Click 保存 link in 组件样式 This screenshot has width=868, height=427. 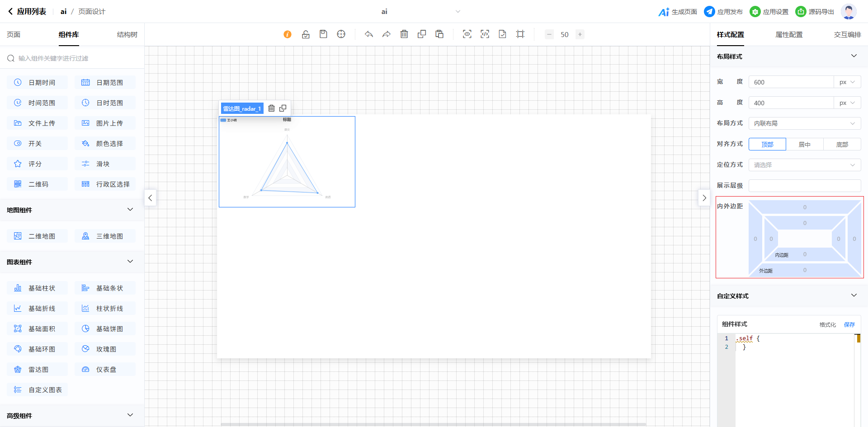(x=849, y=324)
